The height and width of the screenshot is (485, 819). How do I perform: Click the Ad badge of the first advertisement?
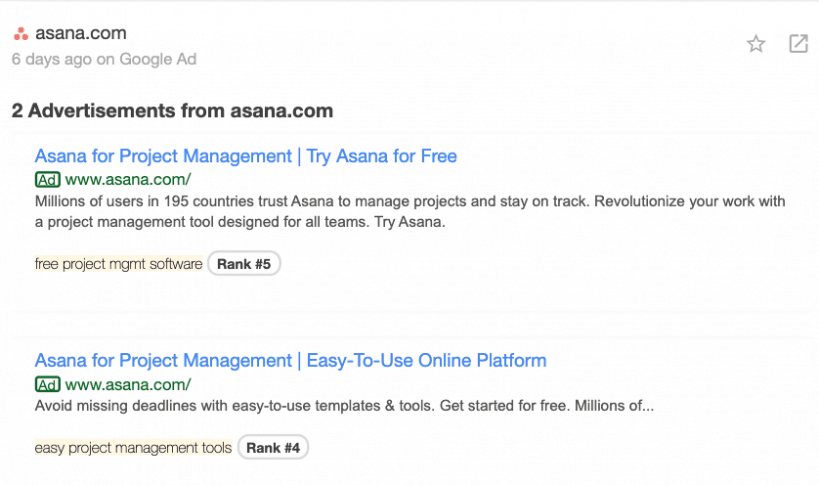point(48,180)
